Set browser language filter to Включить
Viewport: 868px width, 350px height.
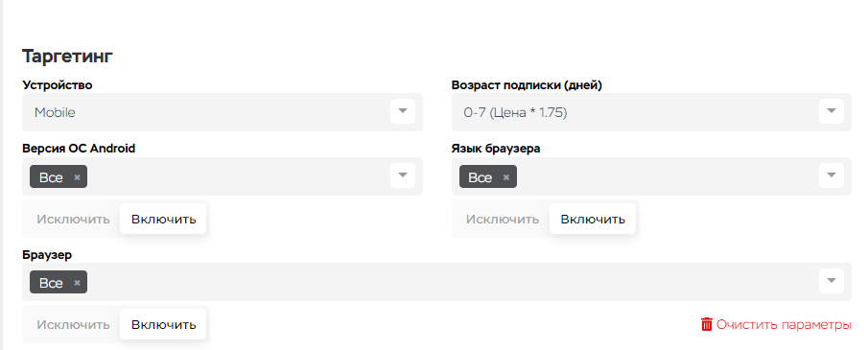593,219
